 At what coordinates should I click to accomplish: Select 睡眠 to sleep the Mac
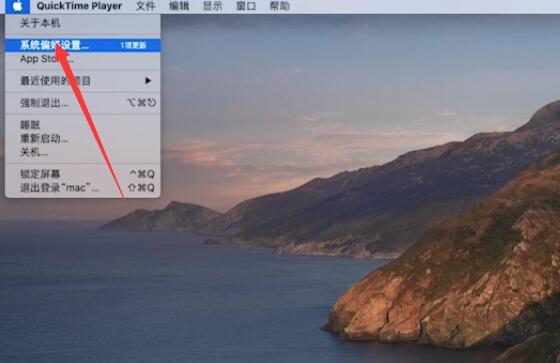click(82, 125)
